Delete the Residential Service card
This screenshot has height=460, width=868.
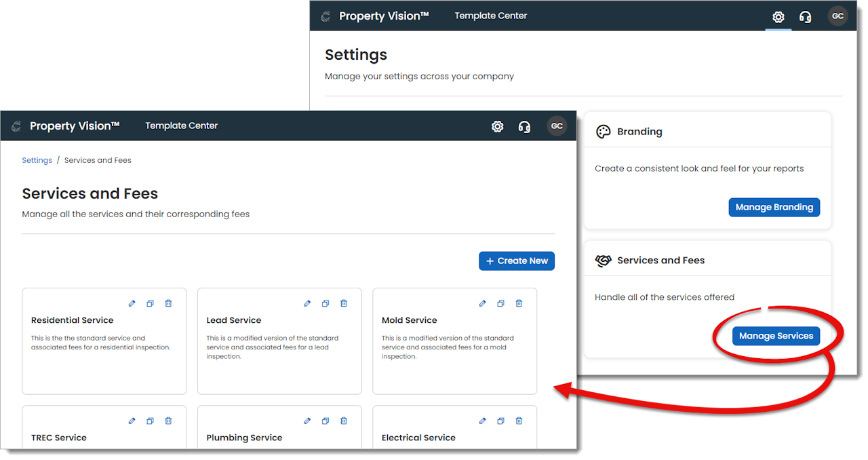pyautogui.click(x=168, y=303)
